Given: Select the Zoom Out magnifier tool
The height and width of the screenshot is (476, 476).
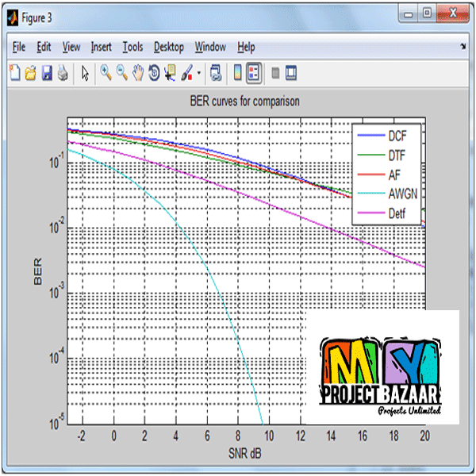Looking at the screenshot, I should pos(122,74).
